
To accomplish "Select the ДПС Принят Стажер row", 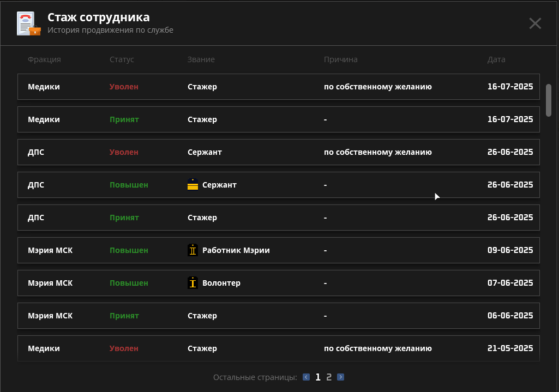I will pyautogui.click(x=278, y=218).
